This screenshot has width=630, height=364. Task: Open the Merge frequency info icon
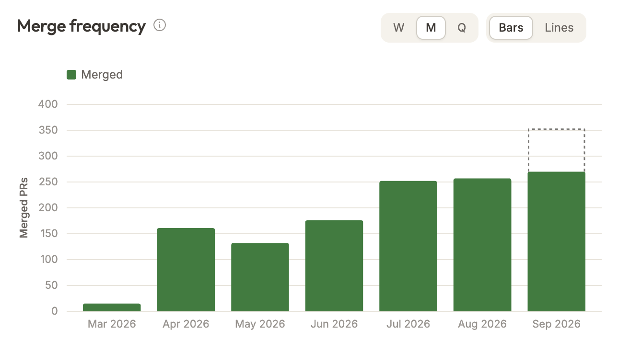[160, 25]
